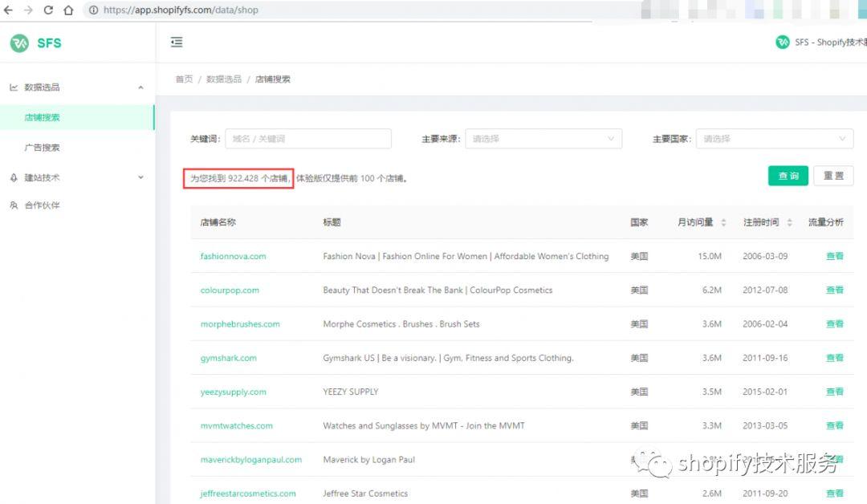Click the 国家 column header

[639, 222]
